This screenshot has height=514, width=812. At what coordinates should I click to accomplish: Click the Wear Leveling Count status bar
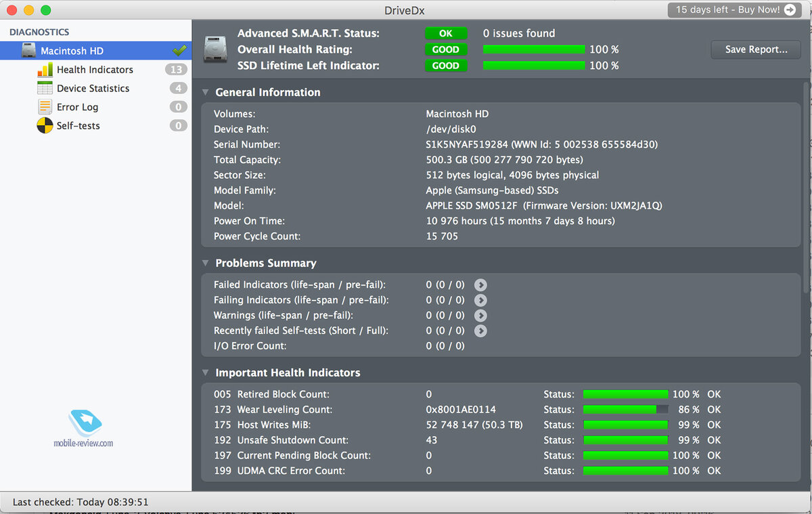[x=626, y=410]
